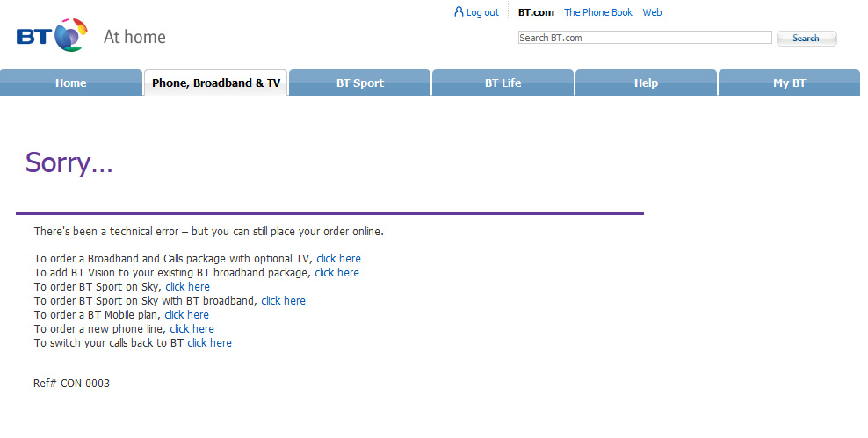868x438 pixels.
Task: Open the BT Life tab
Action: point(503,83)
